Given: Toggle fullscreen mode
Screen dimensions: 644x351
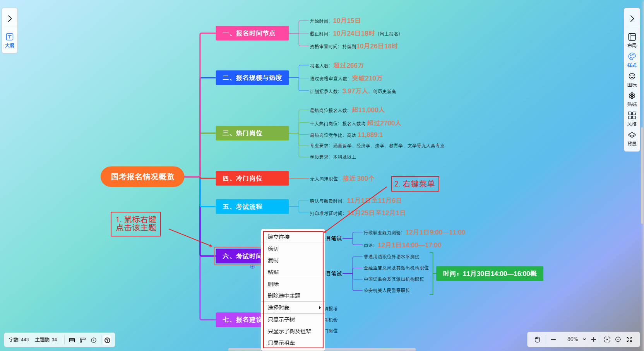Looking at the screenshot, I should tap(629, 339).
